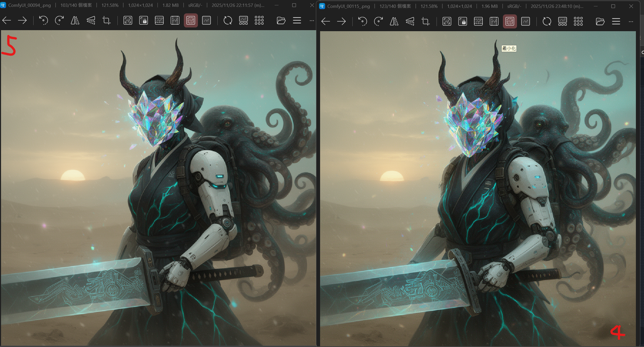This screenshot has width=644, height=347.
Task: Click the 123/140 file counter text
Action: tap(395, 6)
